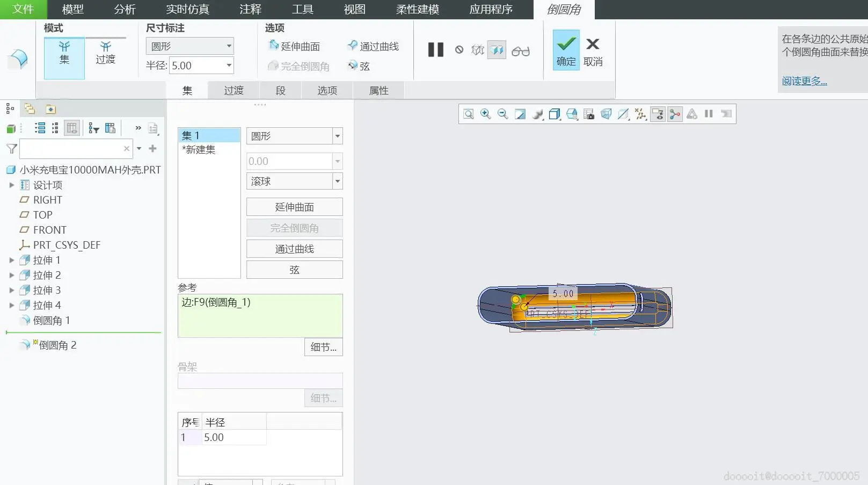Pause the feature with the pause icon

point(435,50)
